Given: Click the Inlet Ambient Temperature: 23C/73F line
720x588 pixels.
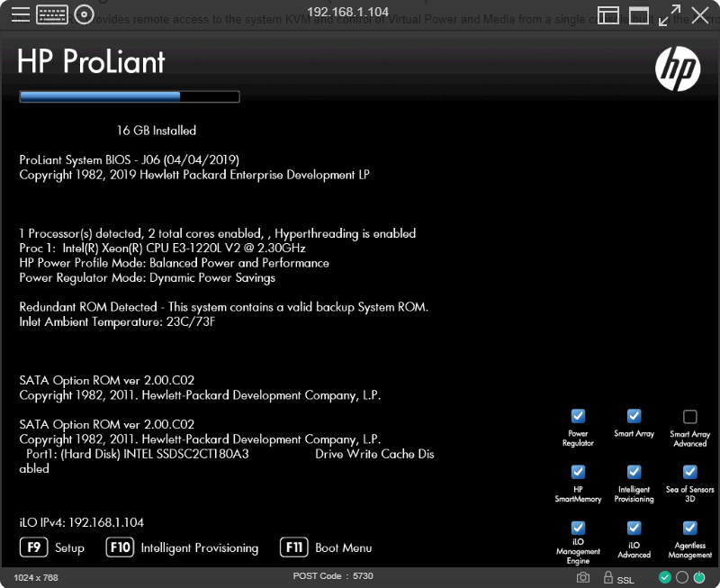Looking at the screenshot, I should pos(117,321).
